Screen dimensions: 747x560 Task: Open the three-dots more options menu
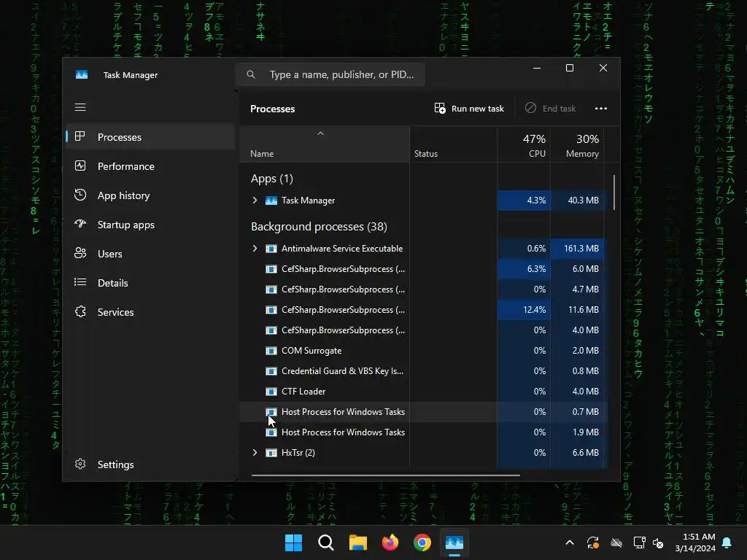tap(601, 109)
